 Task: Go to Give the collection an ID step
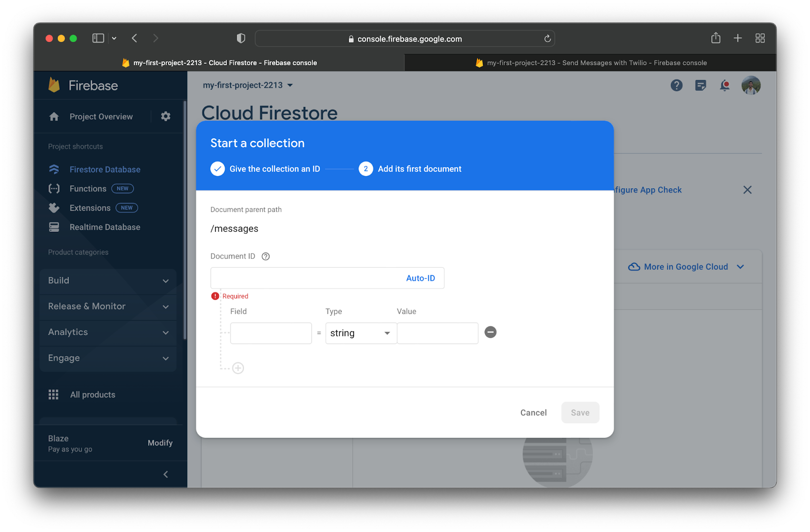pyautogui.click(x=265, y=169)
